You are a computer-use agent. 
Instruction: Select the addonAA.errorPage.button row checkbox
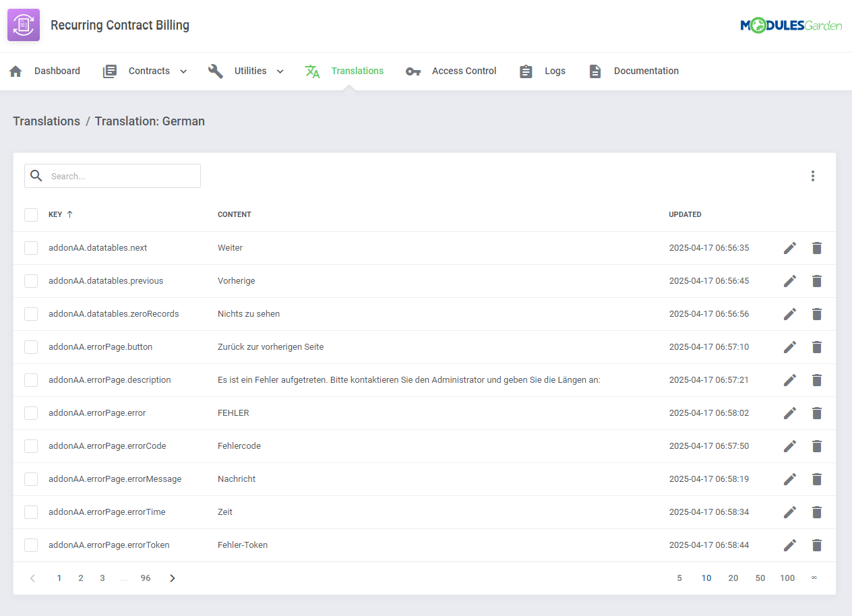click(31, 346)
